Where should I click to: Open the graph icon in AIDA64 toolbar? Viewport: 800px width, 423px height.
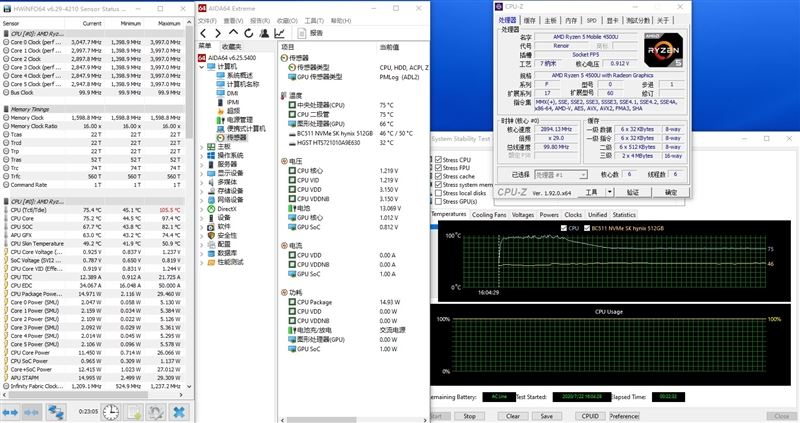pos(280,33)
